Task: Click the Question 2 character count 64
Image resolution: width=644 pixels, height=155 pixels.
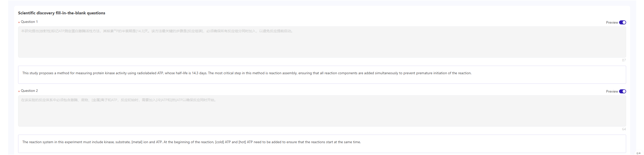Action: coord(624,129)
